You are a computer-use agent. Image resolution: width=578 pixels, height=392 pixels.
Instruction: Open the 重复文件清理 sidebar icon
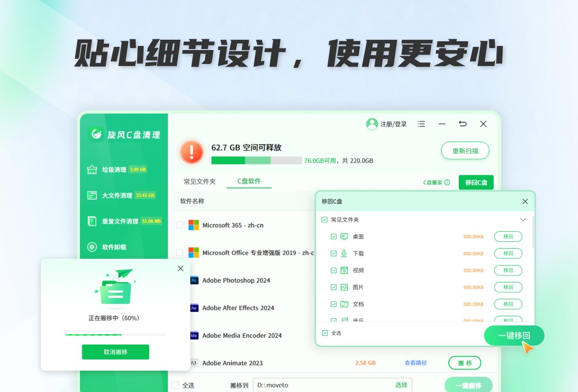92,221
